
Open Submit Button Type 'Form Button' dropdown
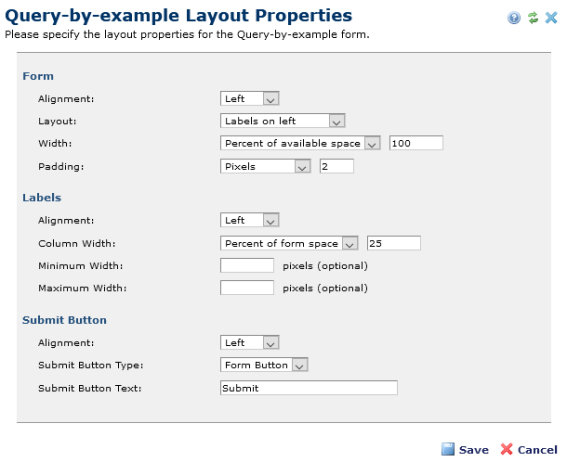(264, 365)
